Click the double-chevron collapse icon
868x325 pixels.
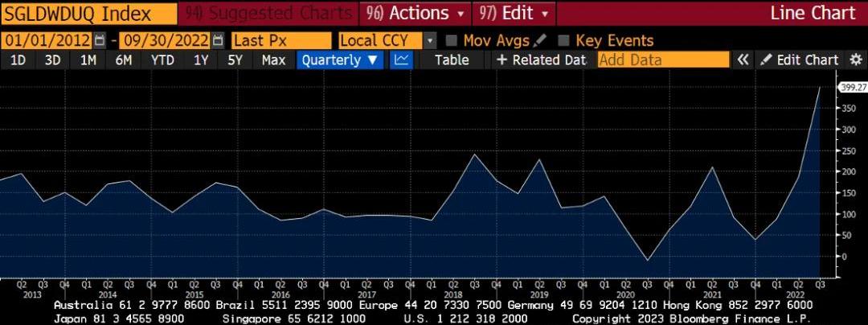click(743, 60)
